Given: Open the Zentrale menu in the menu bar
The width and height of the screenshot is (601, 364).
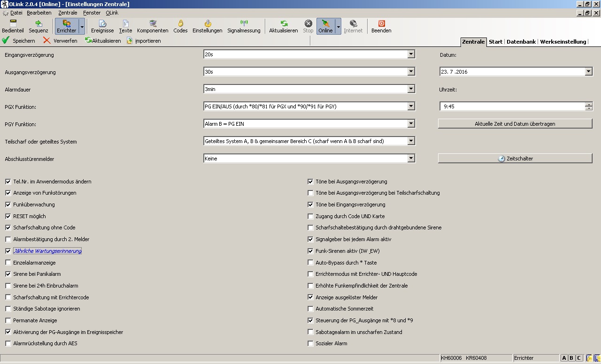Looking at the screenshot, I should click(68, 13).
